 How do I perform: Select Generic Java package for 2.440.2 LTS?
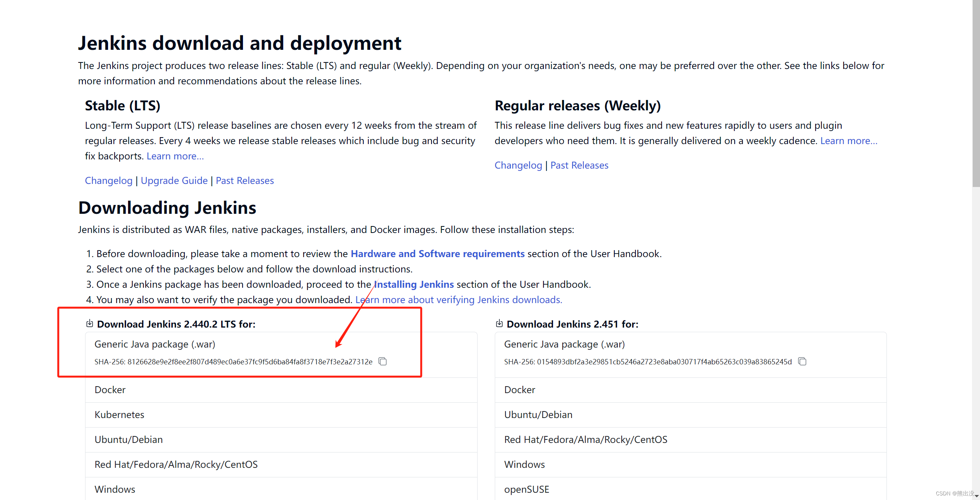pos(155,344)
